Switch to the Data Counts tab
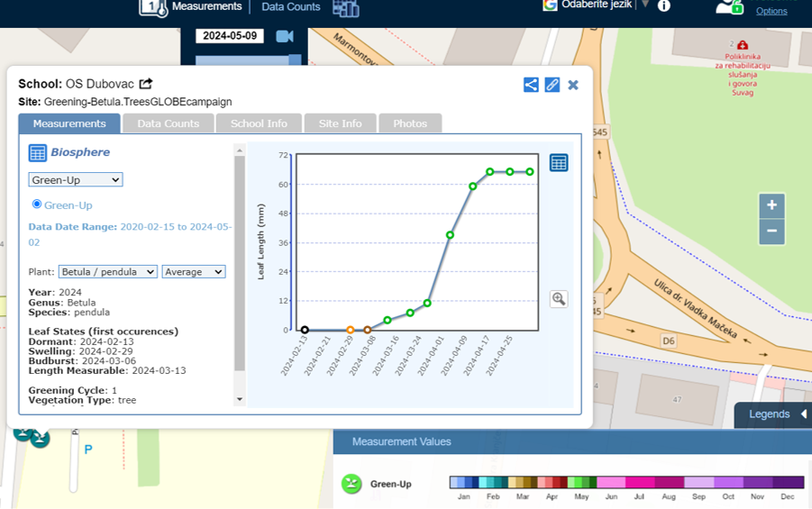 (x=168, y=123)
